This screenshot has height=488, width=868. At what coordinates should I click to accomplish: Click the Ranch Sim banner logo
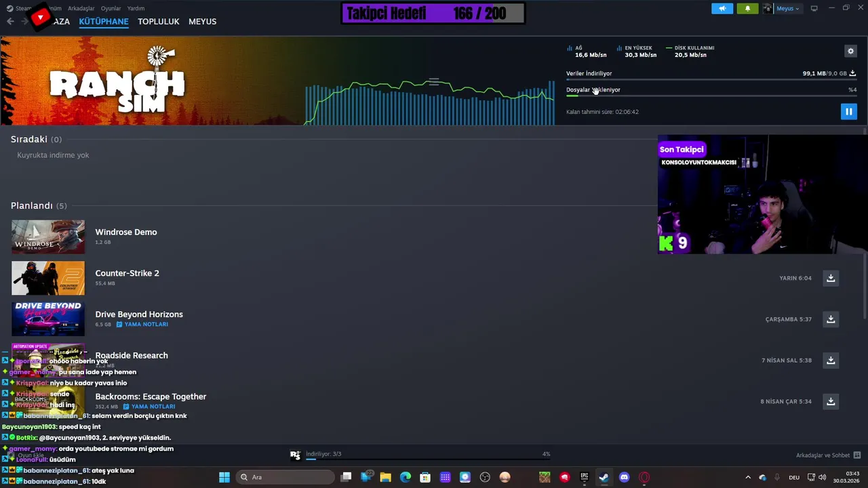pos(117,80)
